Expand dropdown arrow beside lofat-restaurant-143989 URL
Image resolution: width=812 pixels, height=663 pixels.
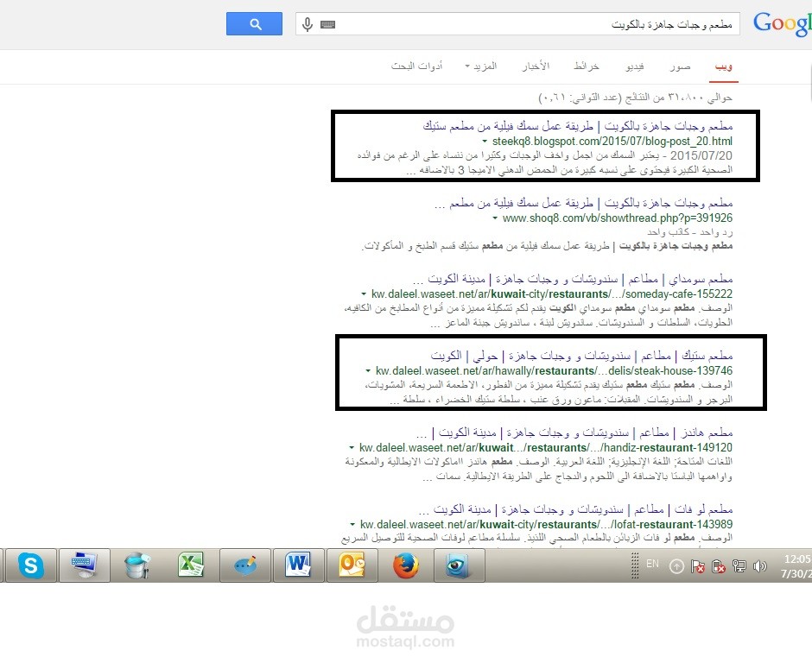[352, 524]
